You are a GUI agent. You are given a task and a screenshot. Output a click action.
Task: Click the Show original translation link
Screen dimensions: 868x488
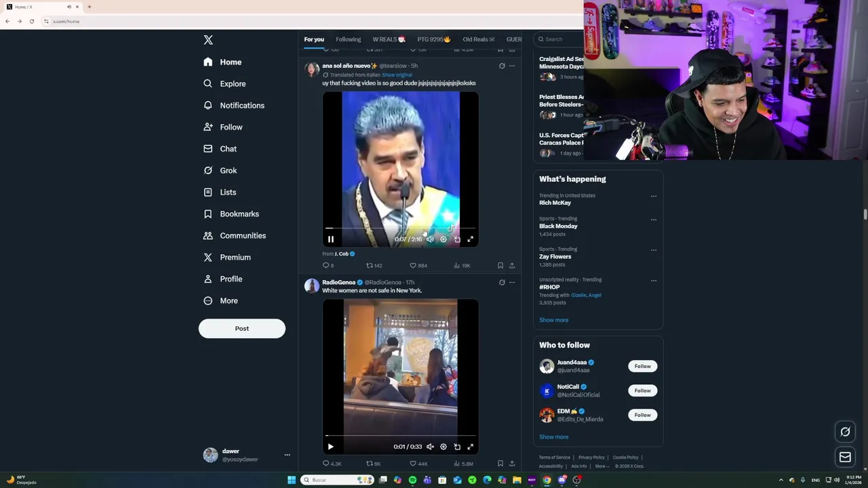coord(397,75)
